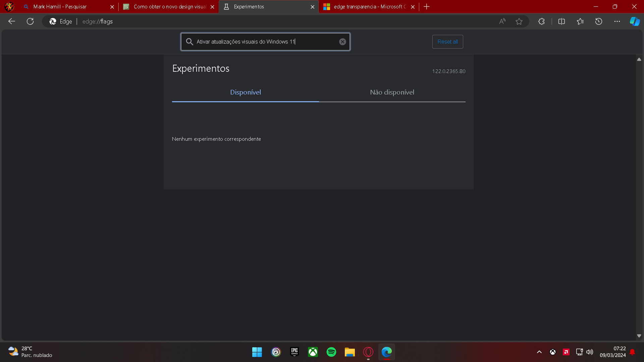Show hidden system tray icons chevron
The image size is (644, 362).
click(x=539, y=352)
